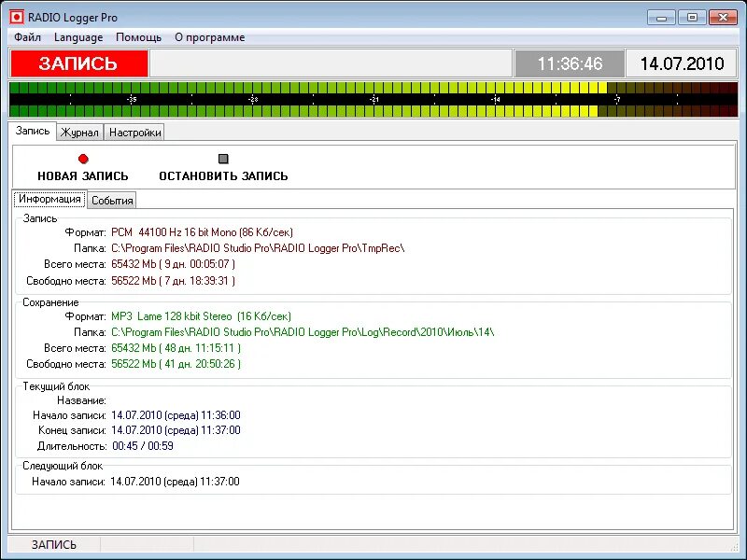Click the 11:36:46 clock display
Viewport: 747px width, 560px height.
[570, 63]
